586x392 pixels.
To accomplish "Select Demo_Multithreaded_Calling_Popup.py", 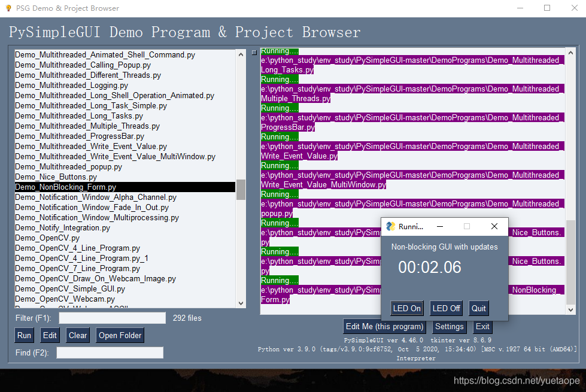I will tap(125, 65).
